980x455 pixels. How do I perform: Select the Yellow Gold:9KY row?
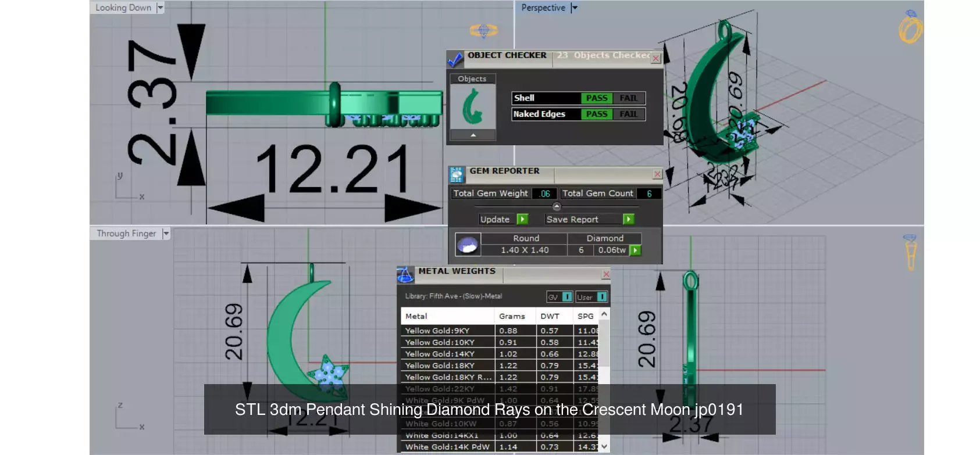[x=500, y=331]
